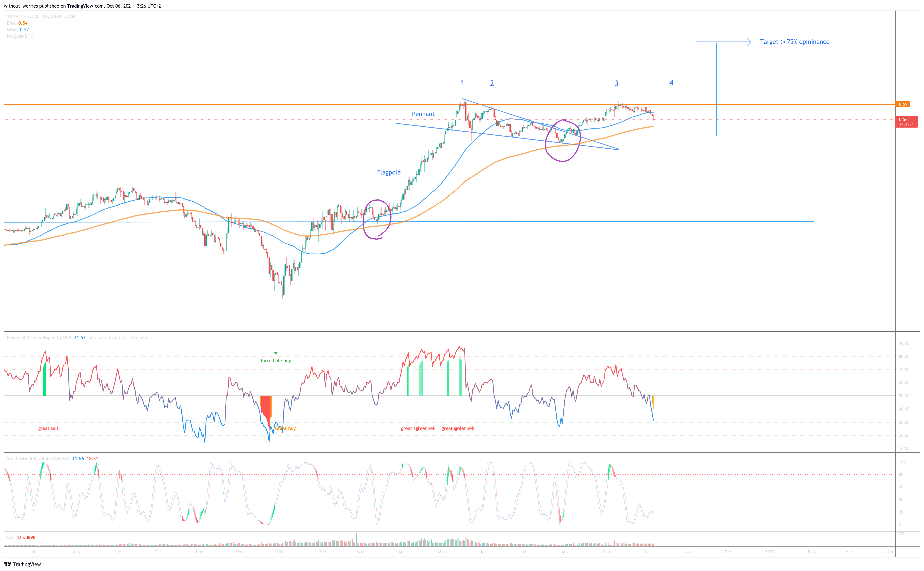Click the 'Target @ 75% dpminance' annotation
The image size is (924, 571).
pyautogui.click(x=795, y=42)
